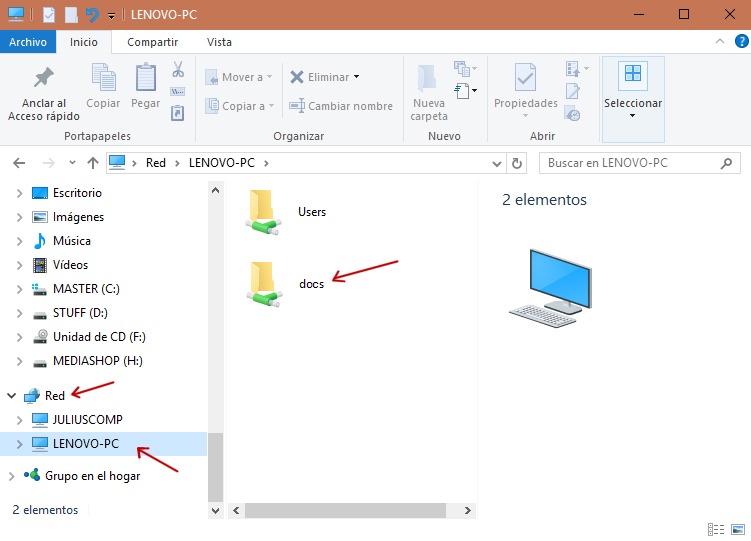Switch to large icons view in status bar
Screen dimensions: 751x541
[x=737, y=529]
